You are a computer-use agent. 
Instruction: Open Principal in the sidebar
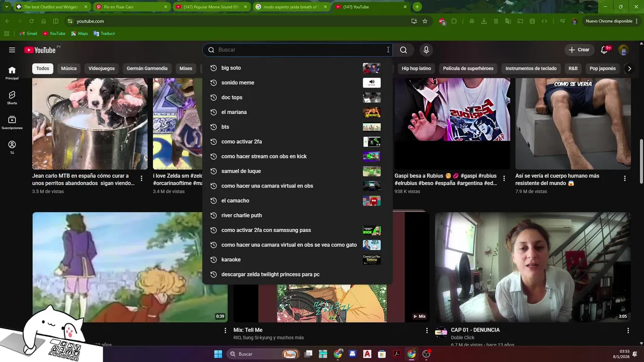pos(12,73)
